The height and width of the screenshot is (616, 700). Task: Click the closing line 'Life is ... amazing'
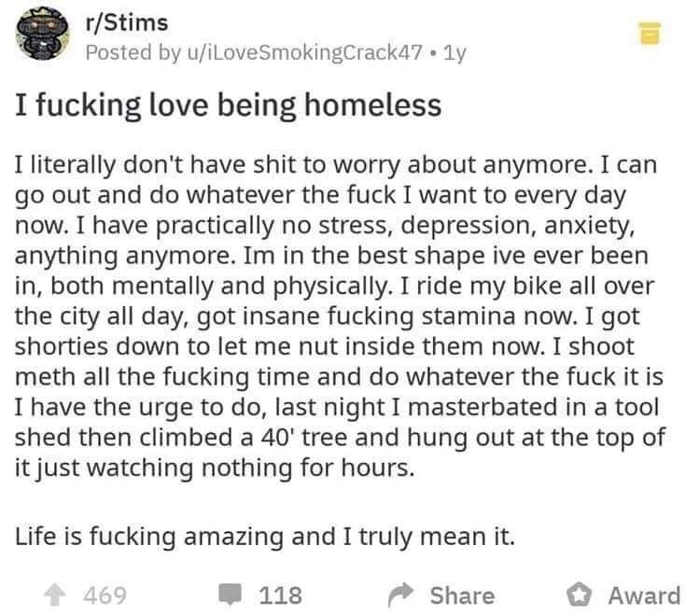pyautogui.click(x=265, y=537)
